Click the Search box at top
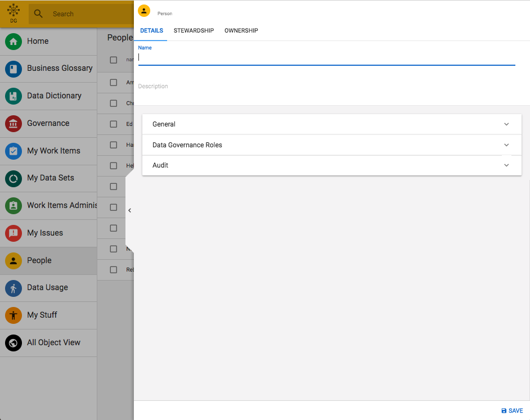This screenshot has height=420, width=530. tap(81, 14)
